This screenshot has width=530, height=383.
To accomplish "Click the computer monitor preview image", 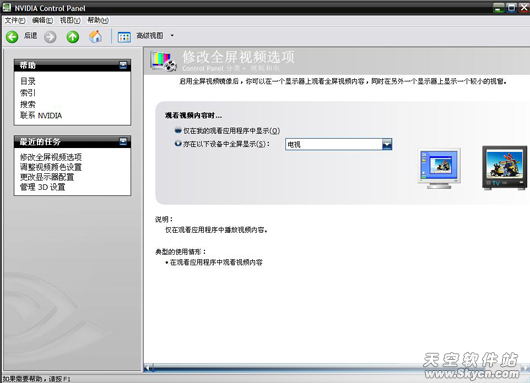I will click(439, 169).
